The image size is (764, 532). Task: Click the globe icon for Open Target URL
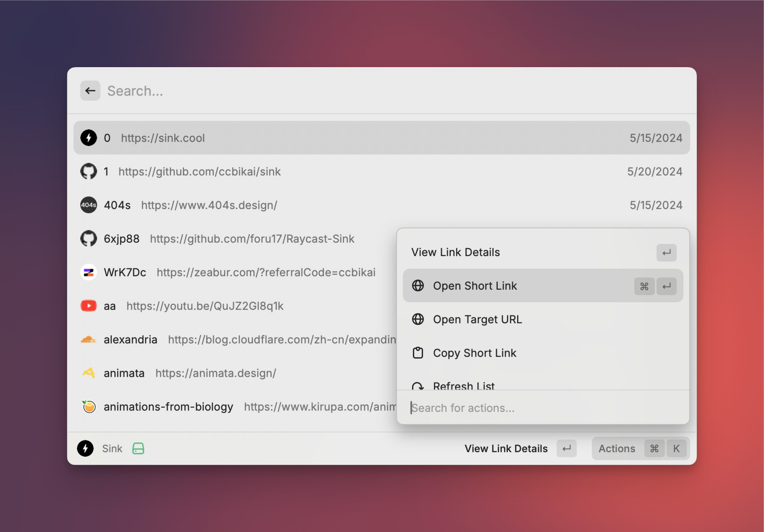[x=418, y=319]
